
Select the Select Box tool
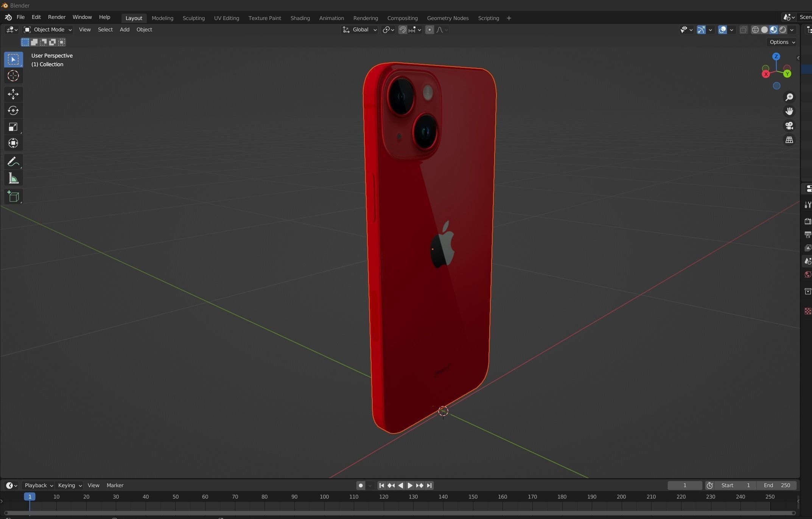pyautogui.click(x=13, y=59)
